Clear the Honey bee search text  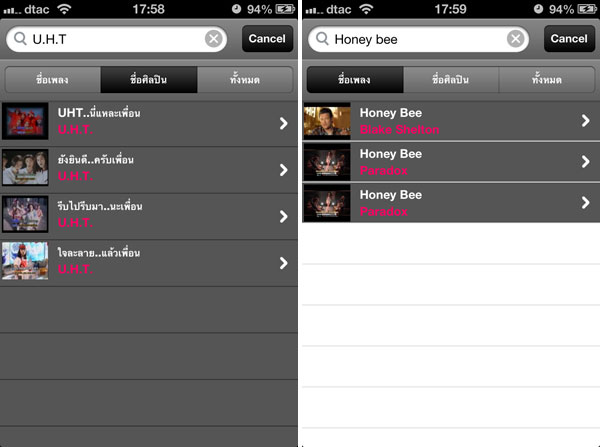coord(515,39)
